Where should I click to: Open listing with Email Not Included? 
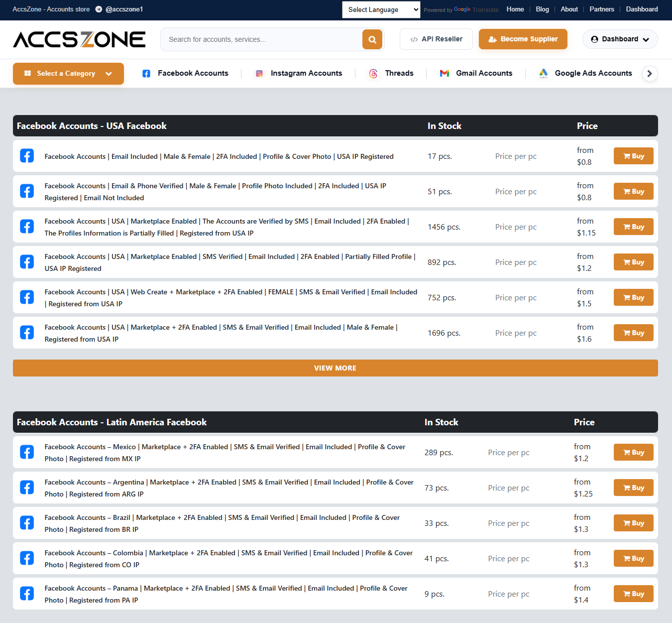(216, 192)
